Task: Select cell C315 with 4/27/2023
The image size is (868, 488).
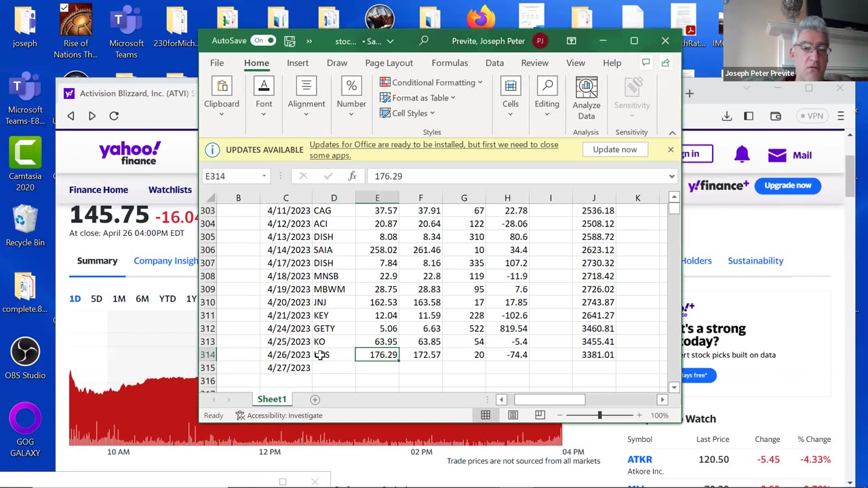Action: pyautogui.click(x=285, y=367)
